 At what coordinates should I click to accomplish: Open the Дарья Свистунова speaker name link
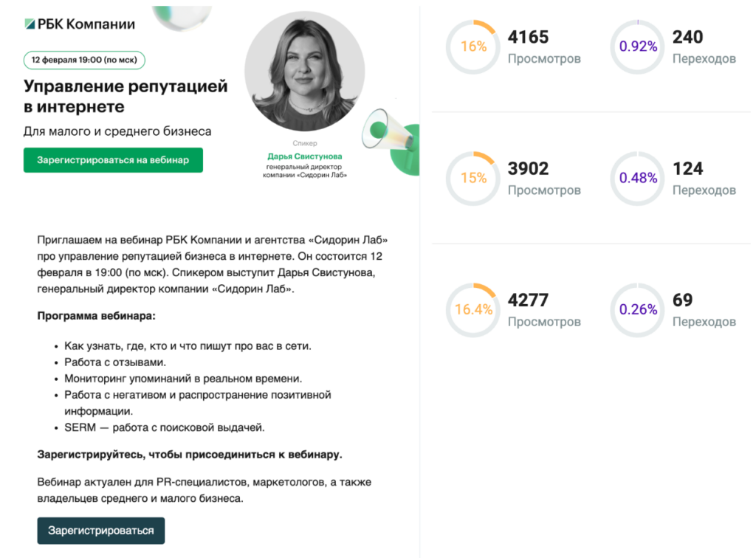click(x=305, y=156)
